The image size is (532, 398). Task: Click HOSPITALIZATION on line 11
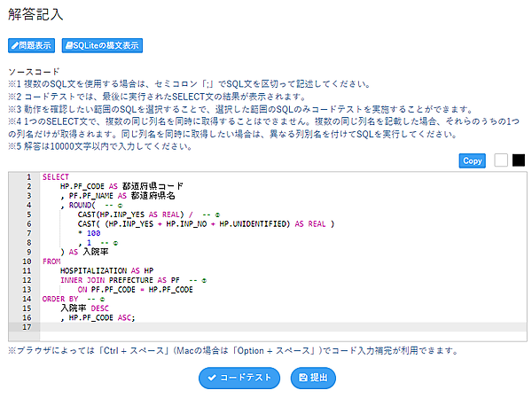tap(93, 270)
